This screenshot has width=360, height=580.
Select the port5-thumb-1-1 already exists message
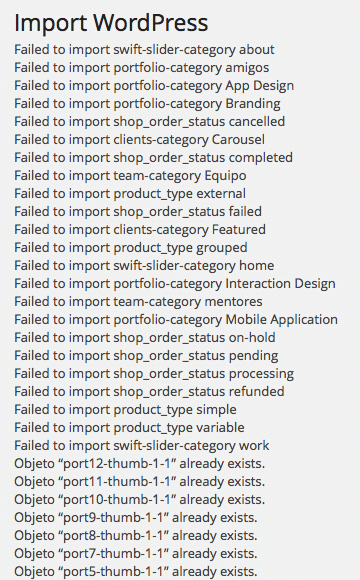[136, 571]
